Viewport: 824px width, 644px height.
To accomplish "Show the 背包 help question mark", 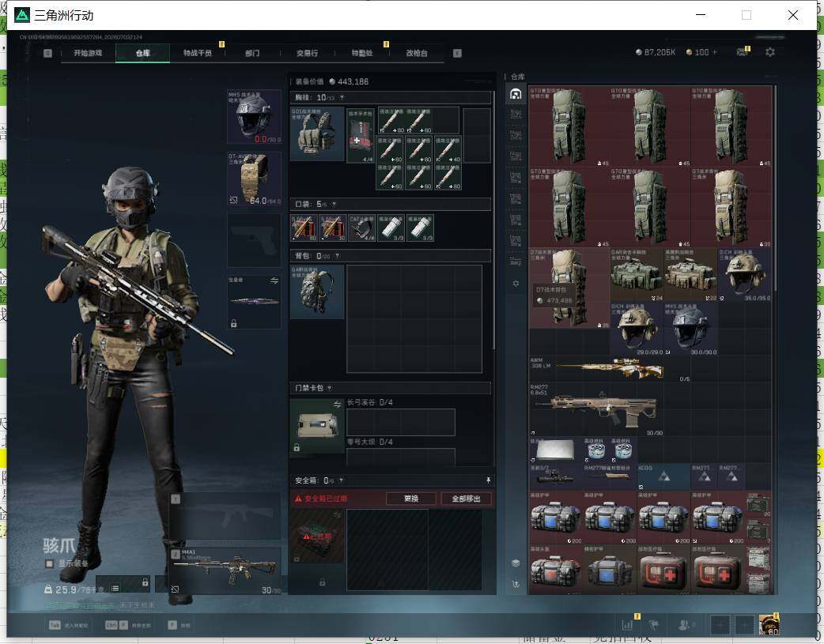I will [x=337, y=256].
